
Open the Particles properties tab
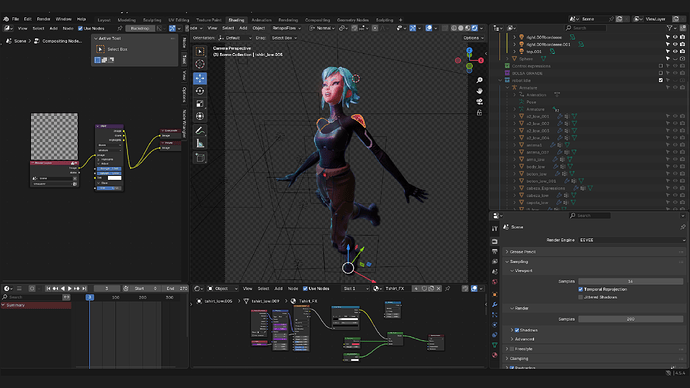495,315
